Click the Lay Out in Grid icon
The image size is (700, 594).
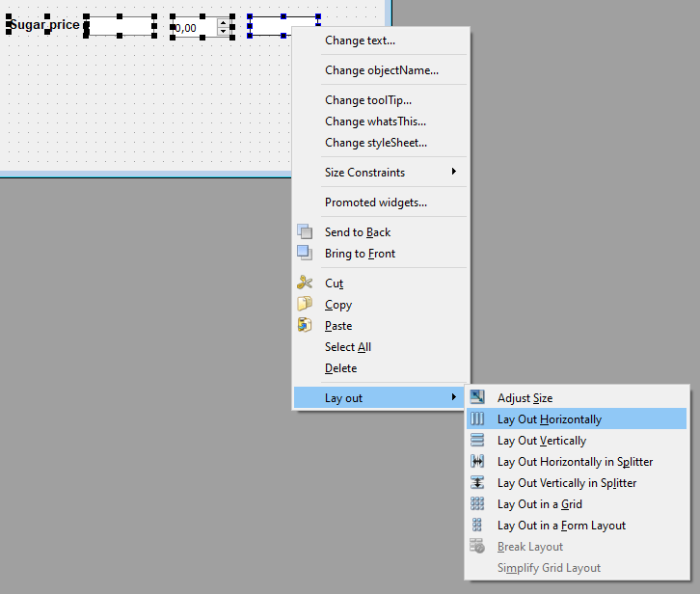[x=477, y=503]
